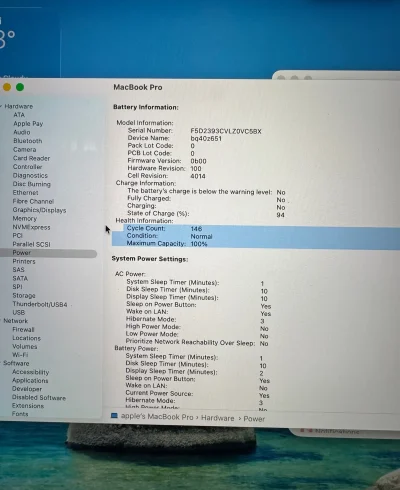Select Accessibility under Software
Screen dimensions: 400x490
tap(30, 372)
